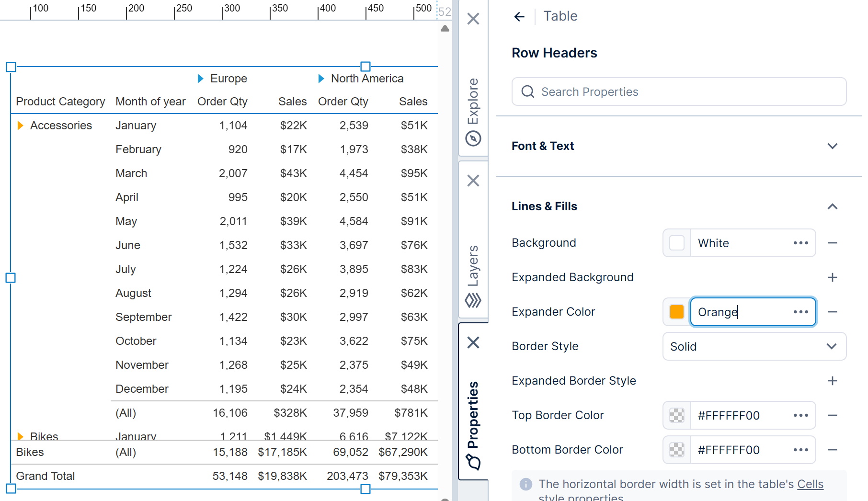Open more options for Top Border Color
This screenshot has height=501, width=868.
click(800, 415)
